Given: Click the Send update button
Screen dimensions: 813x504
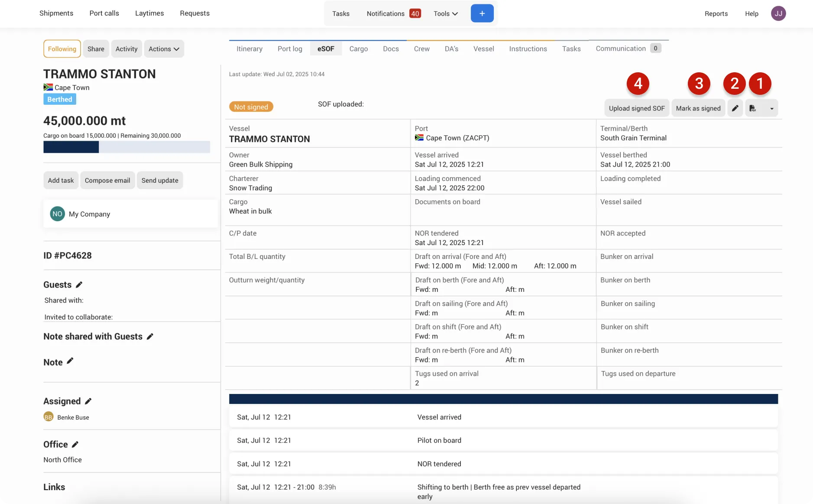Looking at the screenshot, I should coord(160,180).
